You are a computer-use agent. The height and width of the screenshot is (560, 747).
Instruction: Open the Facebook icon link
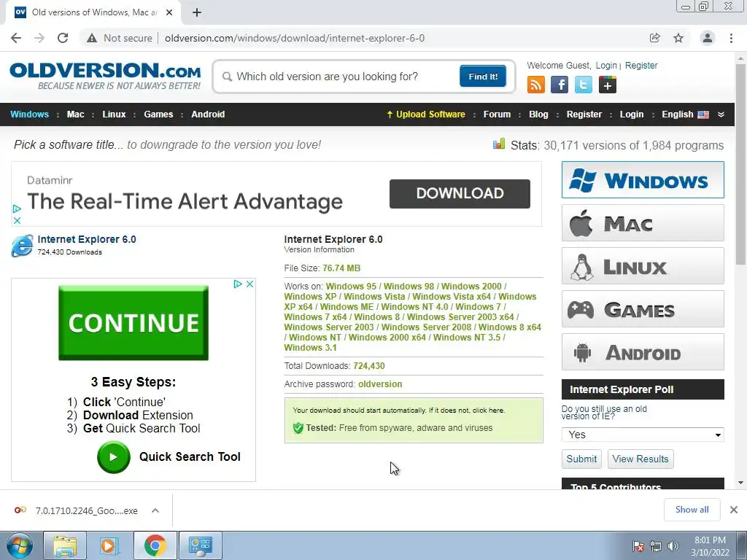pyautogui.click(x=560, y=85)
